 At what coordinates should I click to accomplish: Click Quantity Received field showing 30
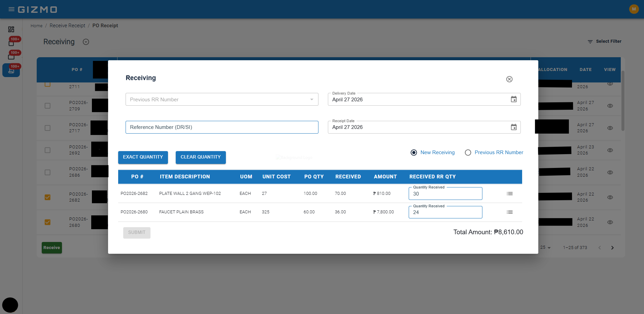click(445, 194)
